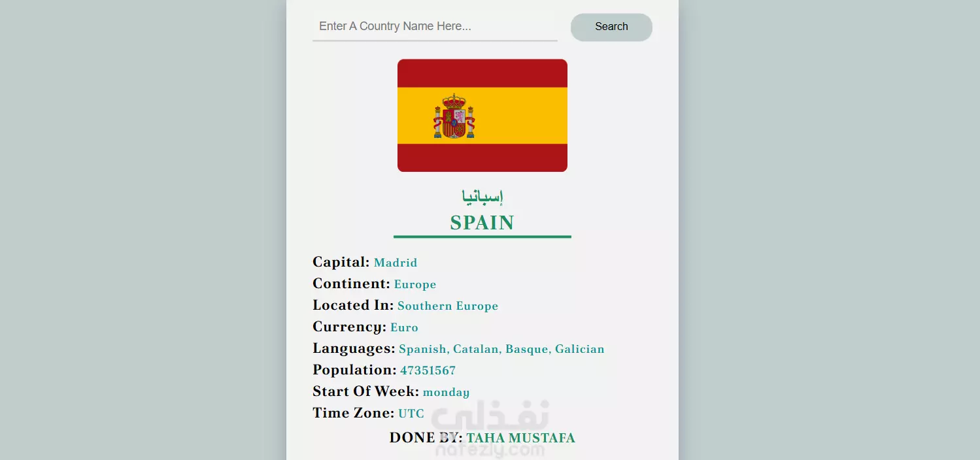Click the Search button
This screenshot has width=980, height=460.
[x=611, y=27]
